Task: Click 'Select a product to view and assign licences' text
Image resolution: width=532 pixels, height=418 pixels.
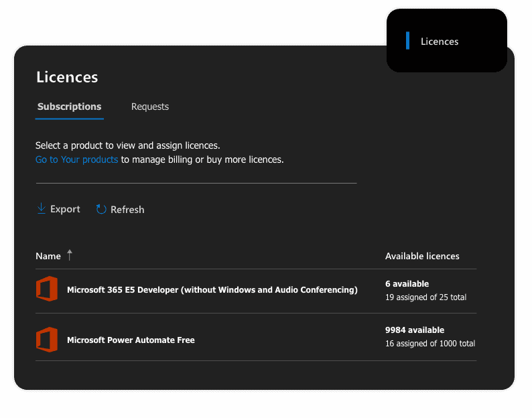Action: point(127,145)
